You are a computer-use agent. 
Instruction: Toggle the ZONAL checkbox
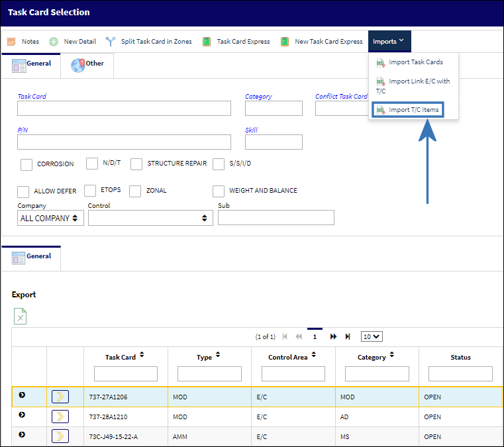135,191
